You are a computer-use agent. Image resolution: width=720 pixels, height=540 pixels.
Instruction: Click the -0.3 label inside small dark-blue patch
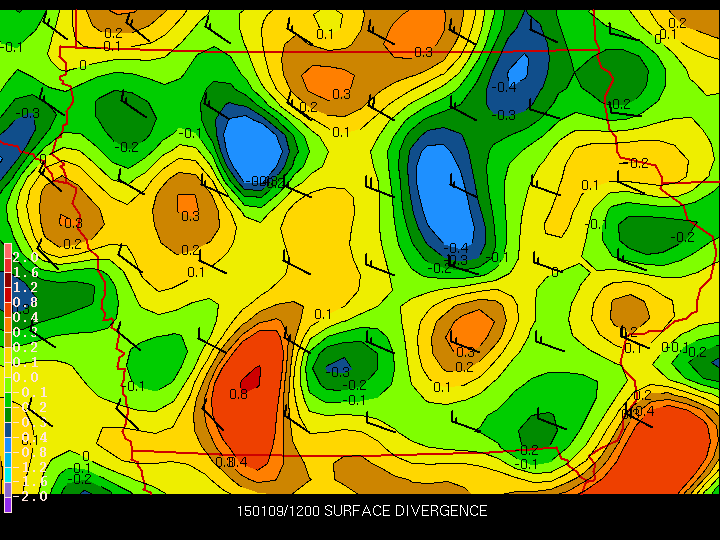tap(338, 371)
